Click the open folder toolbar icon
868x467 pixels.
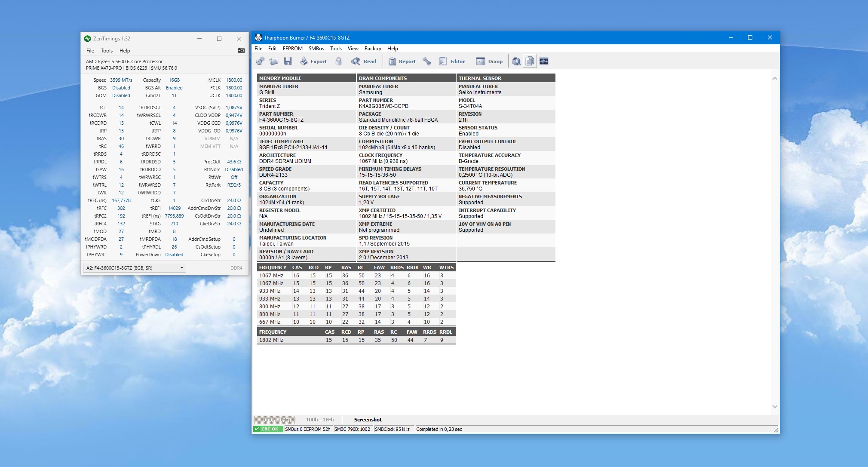coord(274,61)
